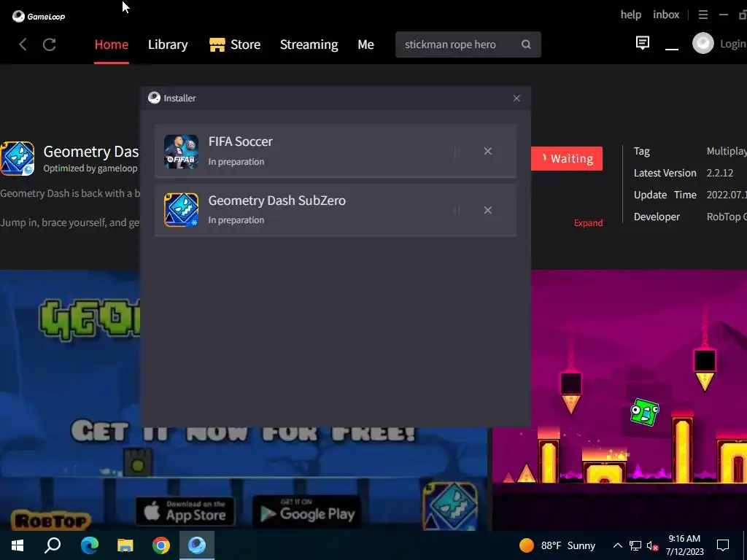
Task: Click the GameLoop logo in title bar
Action: coord(39,16)
